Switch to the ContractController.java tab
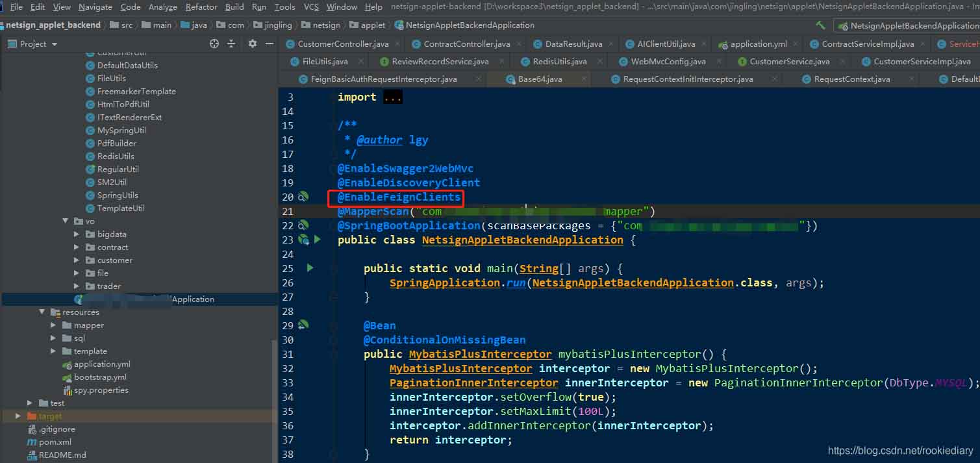Screen dimensions: 980x463 [x=466, y=44]
